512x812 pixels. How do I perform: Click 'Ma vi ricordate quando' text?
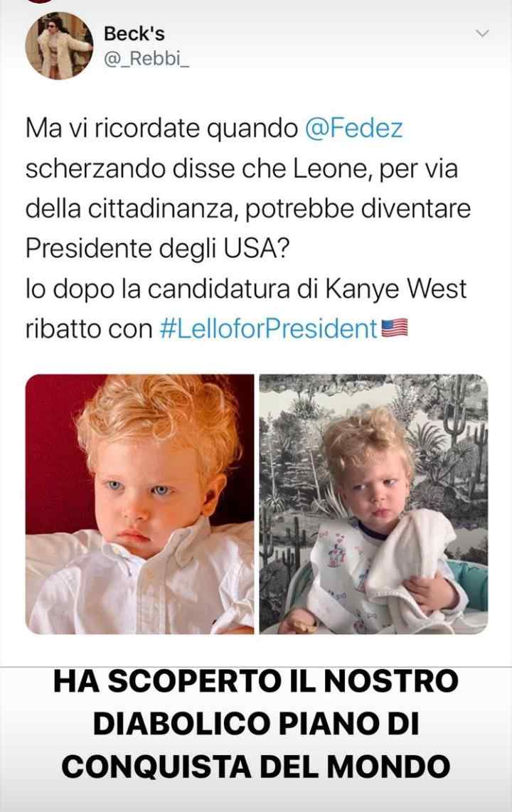(x=162, y=129)
